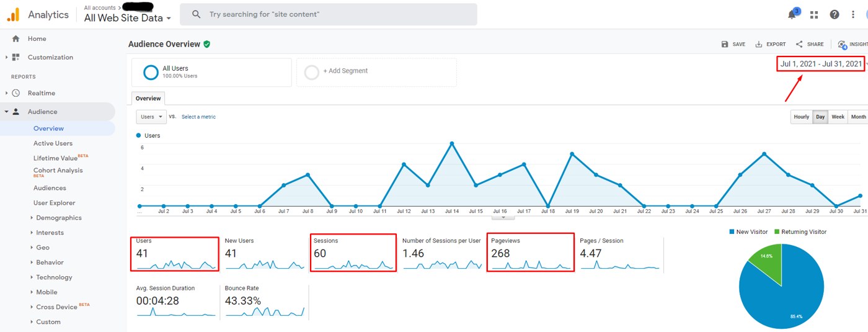Click the Home navigation link
The image size is (868, 332).
click(x=37, y=38)
